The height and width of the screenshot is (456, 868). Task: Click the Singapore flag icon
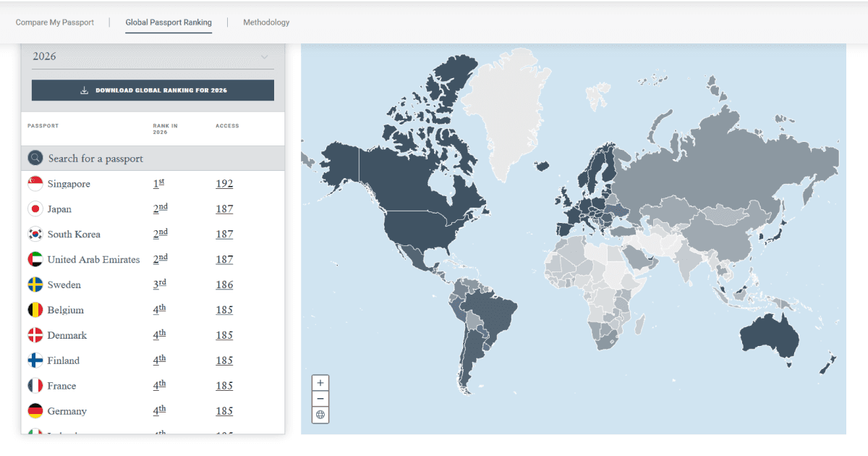point(35,183)
